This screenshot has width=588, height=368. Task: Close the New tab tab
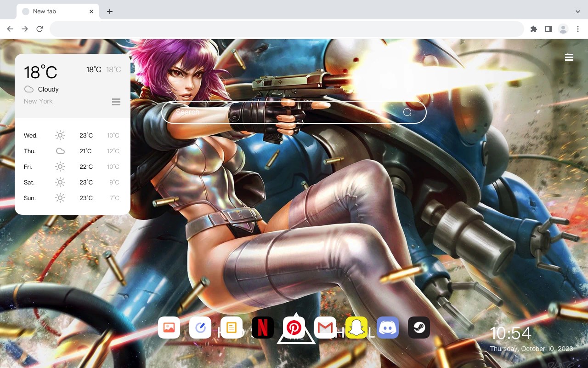(92, 11)
